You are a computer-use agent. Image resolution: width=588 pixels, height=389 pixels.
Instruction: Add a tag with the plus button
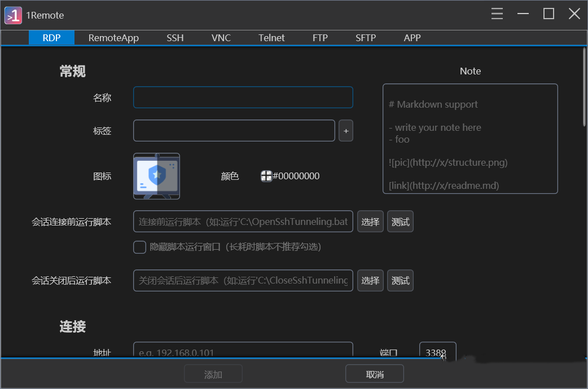346,131
